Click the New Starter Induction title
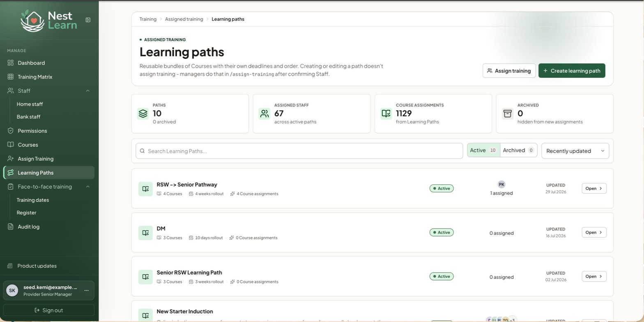 (x=185, y=311)
